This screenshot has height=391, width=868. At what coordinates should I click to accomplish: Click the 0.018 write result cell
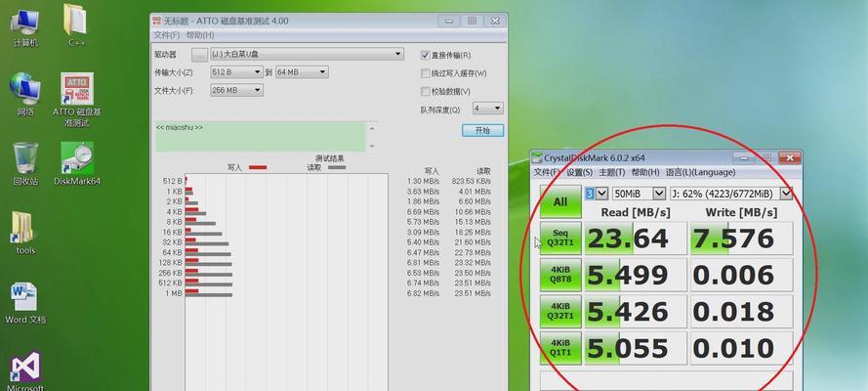741,312
